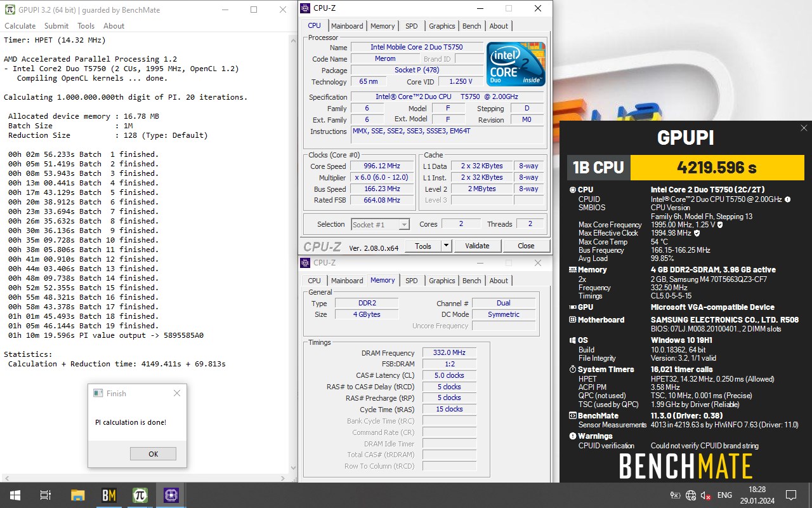The width and height of the screenshot is (812, 508).
Task: Open Bench tab in lower CPU-Z window
Action: (x=472, y=281)
